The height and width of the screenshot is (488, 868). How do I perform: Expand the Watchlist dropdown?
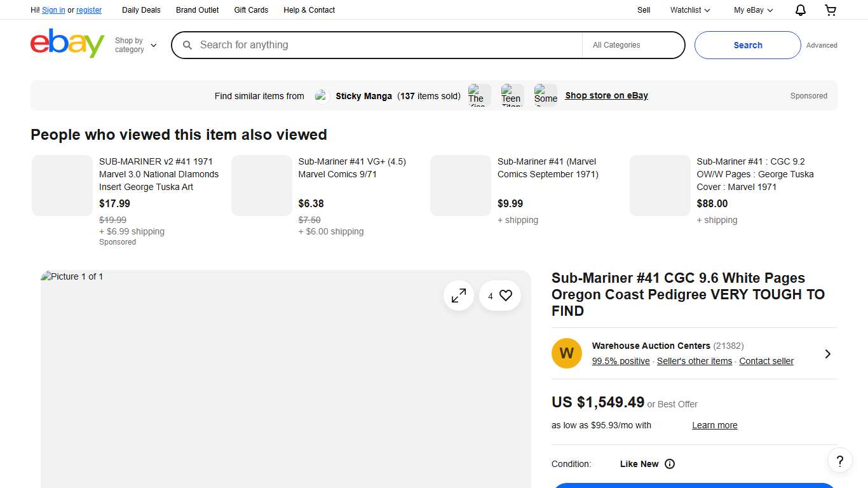coord(690,10)
